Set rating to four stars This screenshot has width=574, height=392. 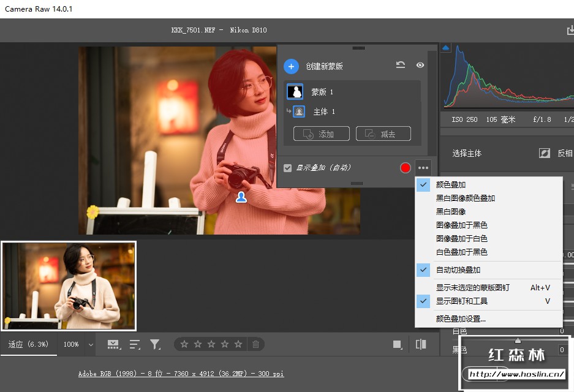(x=225, y=344)
